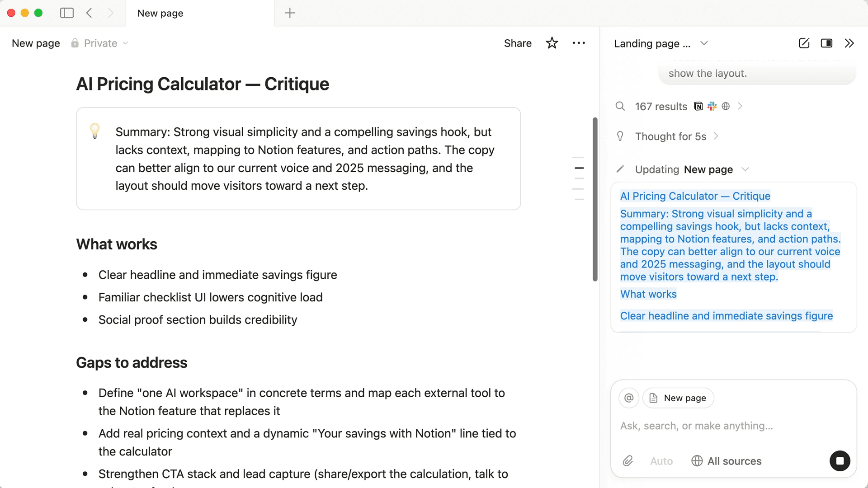The image size is (868, 488).
Task: Open the All sources selector
Action: [x=726, y=461]
